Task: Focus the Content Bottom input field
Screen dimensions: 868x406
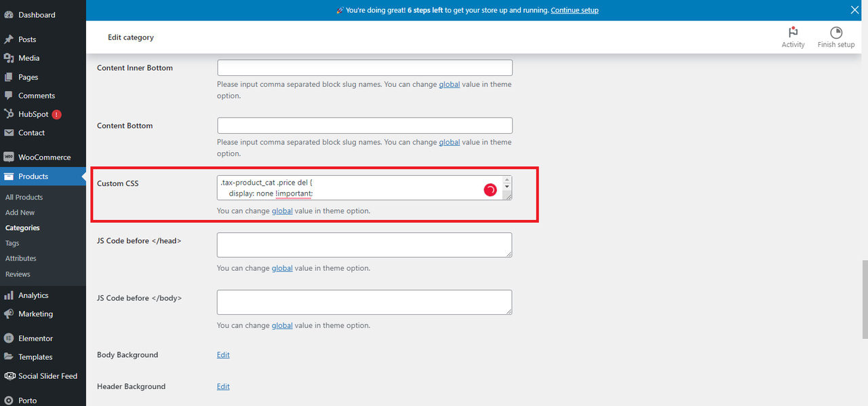Action: 365,126
